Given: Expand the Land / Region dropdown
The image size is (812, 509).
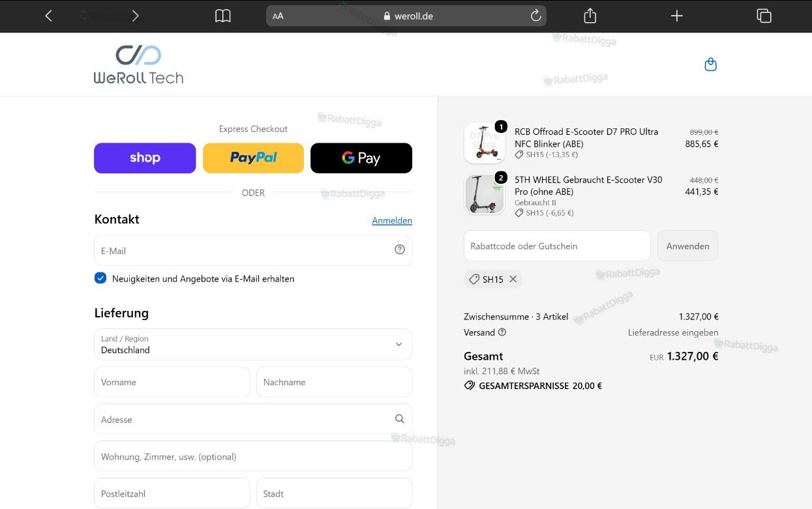Looking at the screenshot, I should pyautogui.click(x=253, y=344).
